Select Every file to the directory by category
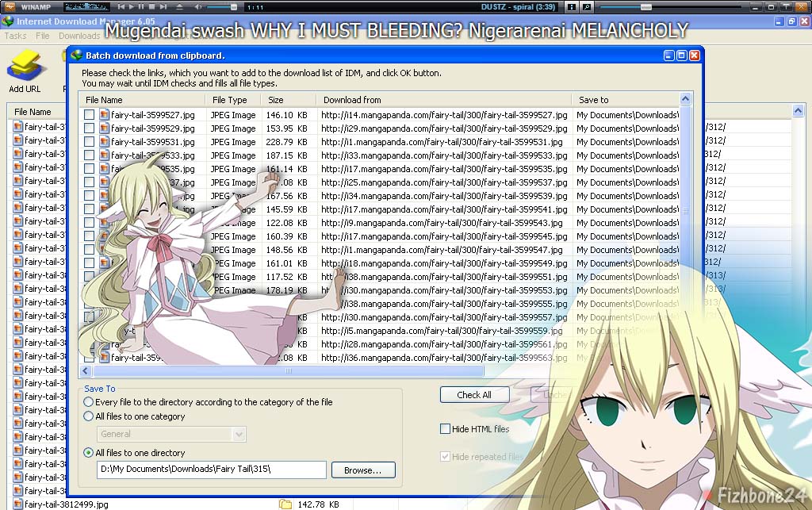Image resolution: width=812 pixels, height=510 pixels. click(x=89, y=402)
